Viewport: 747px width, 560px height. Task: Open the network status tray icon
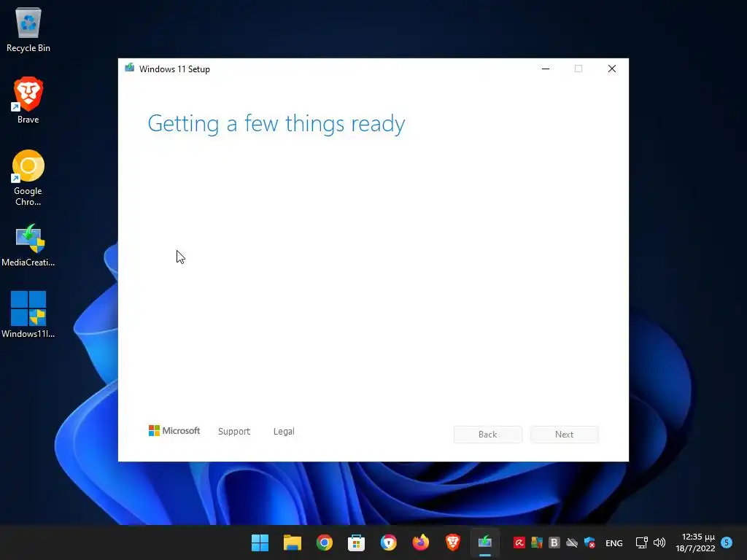coord(641,542)
